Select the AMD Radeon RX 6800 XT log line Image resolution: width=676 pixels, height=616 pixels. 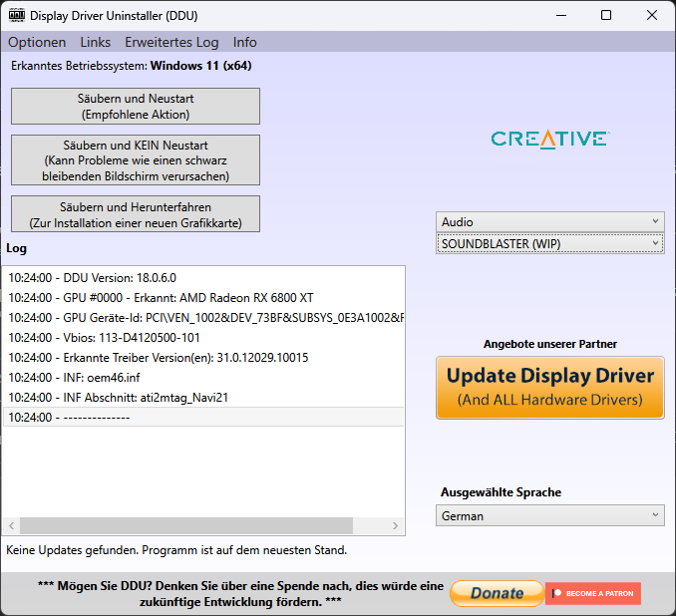203,298
